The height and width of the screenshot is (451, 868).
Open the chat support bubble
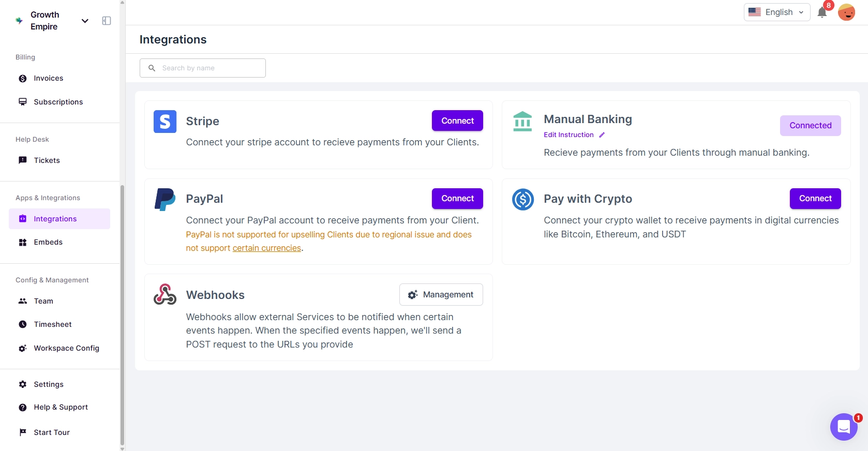coord(844,427)
